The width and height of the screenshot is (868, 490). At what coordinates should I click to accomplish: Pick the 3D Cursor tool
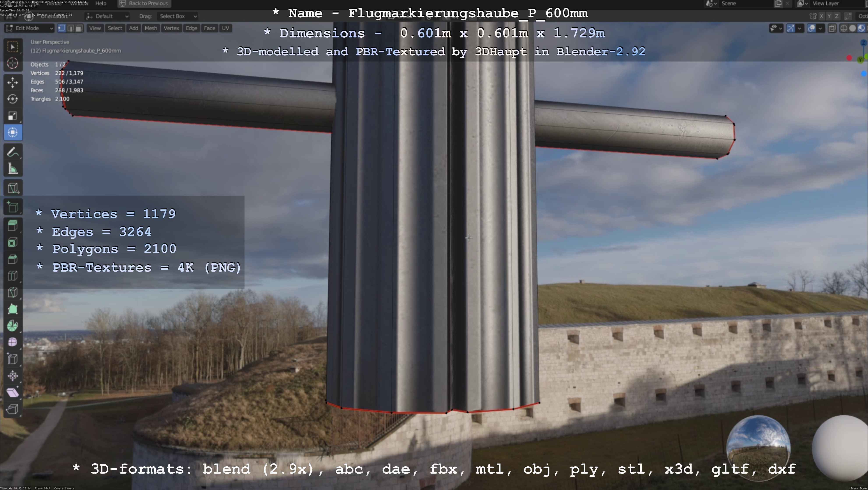coord(13,63)
